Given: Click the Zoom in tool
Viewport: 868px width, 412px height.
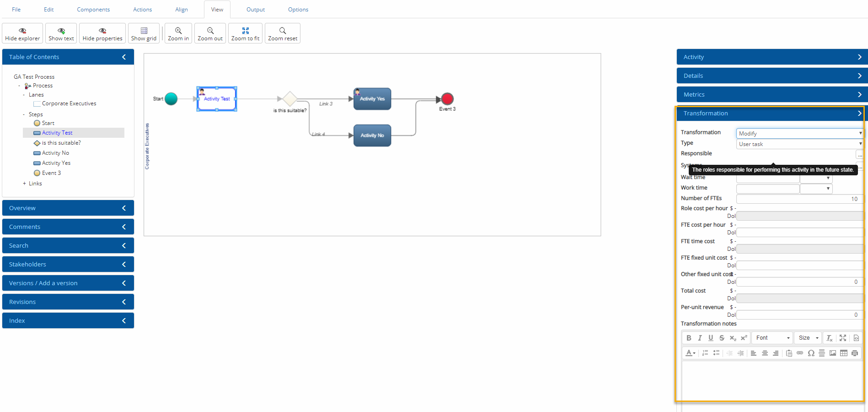Looking at the screenshot, I should point(178,33).
